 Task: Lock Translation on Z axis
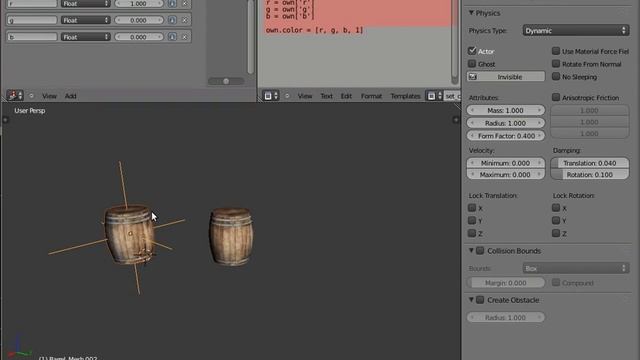pyautogui.click(x=472, y=233)
